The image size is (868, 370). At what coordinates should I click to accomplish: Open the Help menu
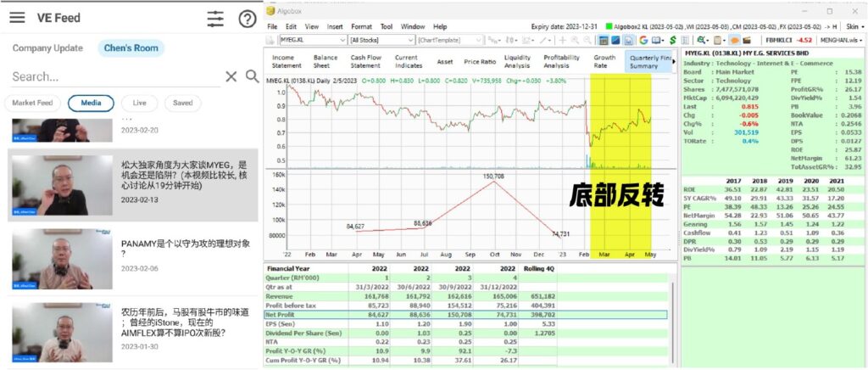(x=440, y=26)
